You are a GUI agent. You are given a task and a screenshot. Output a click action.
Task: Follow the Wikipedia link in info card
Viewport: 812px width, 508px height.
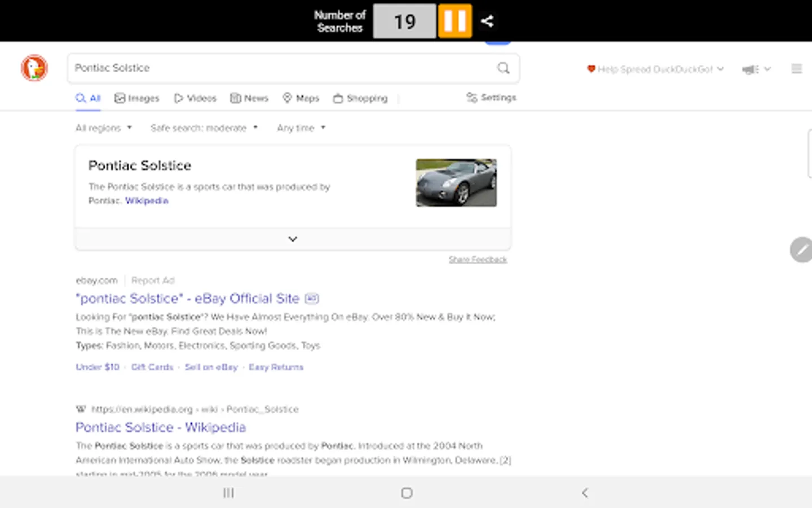[x=147, y=200]
